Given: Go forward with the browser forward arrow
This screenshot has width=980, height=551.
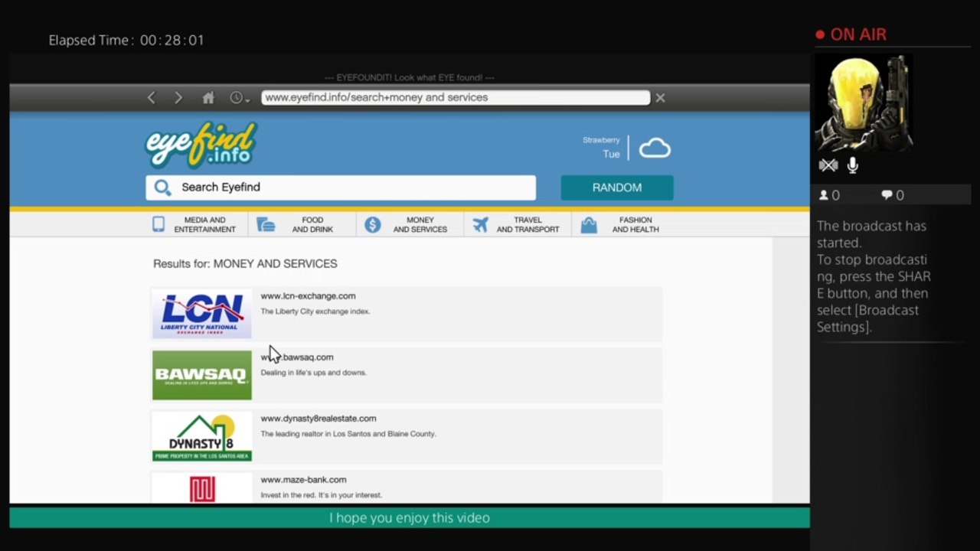Looking at the screenshot, I should (178, 98).
